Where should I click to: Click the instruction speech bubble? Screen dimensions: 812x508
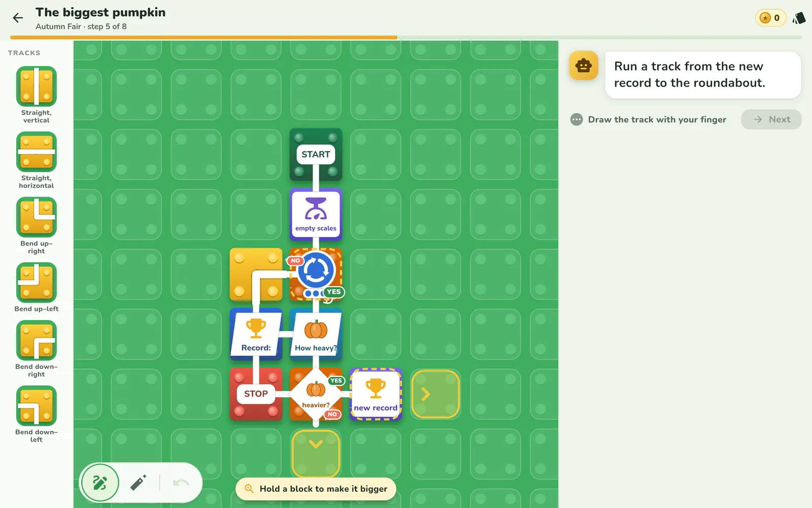(x=703, y=75)
